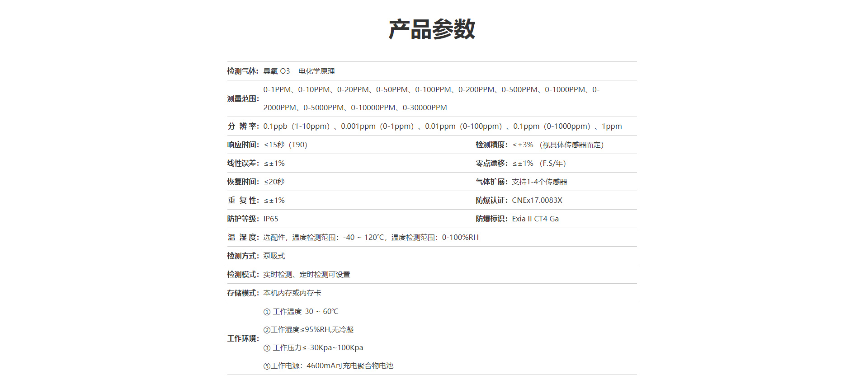Click the 产品参数 page heading
The image size is (868, 384).
432,29
